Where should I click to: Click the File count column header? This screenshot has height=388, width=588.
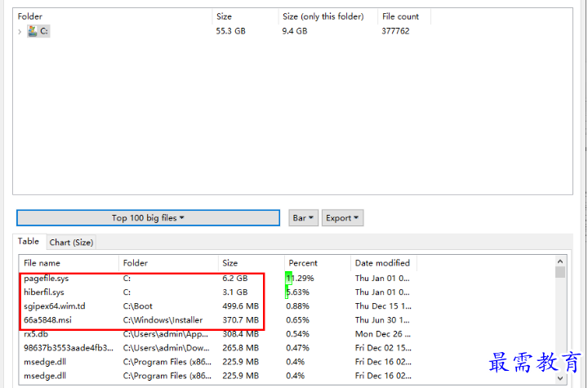(402, 16)
